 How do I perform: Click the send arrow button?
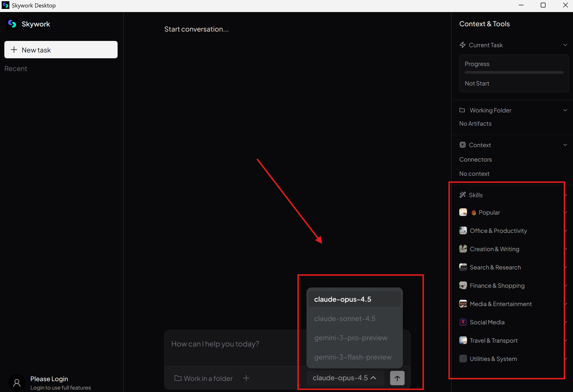[x=397, y=378]
